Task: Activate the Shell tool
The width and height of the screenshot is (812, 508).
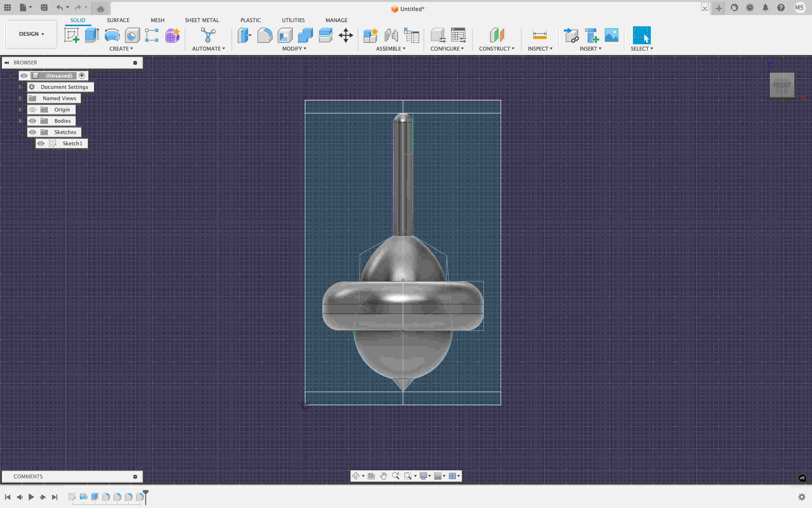Action: click(285, 35)
